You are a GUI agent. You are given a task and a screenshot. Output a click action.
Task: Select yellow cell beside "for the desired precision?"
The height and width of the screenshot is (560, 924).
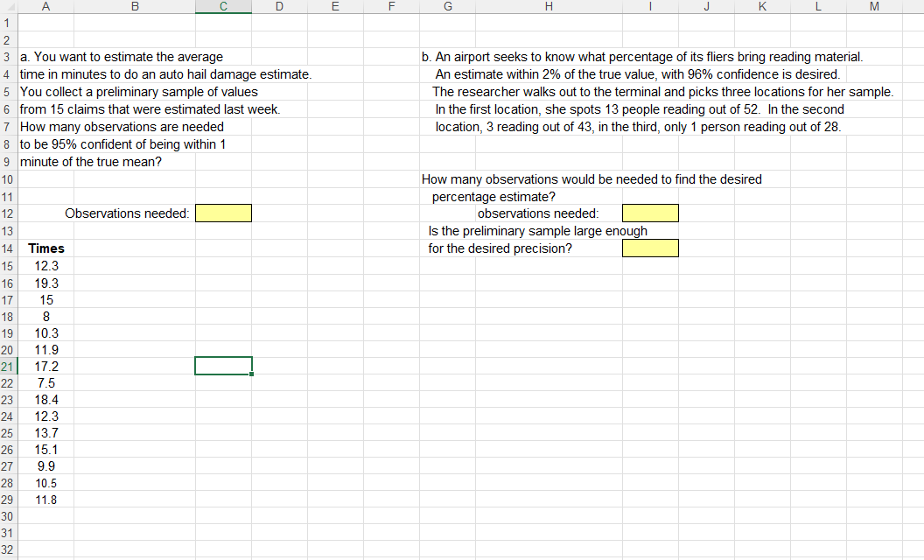point(651,248)
